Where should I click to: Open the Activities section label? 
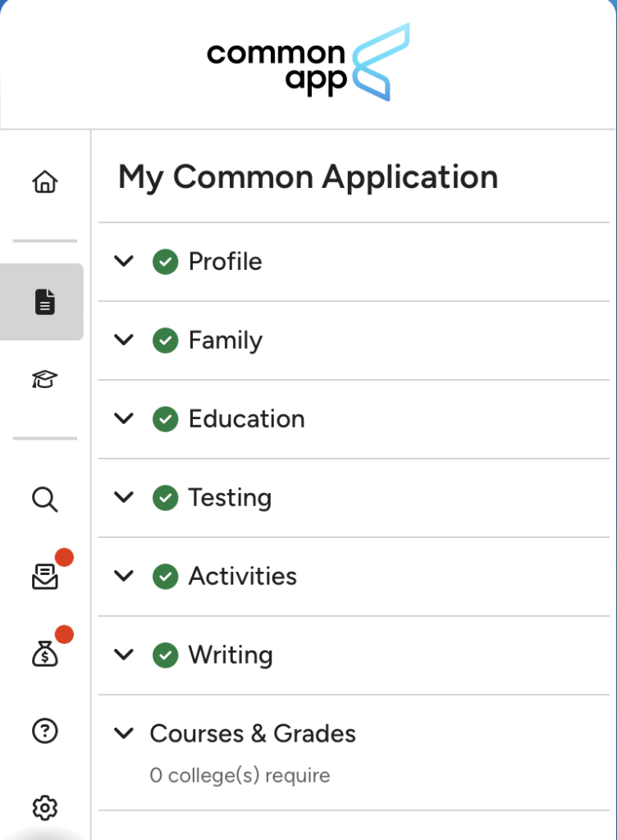[242, 577]
